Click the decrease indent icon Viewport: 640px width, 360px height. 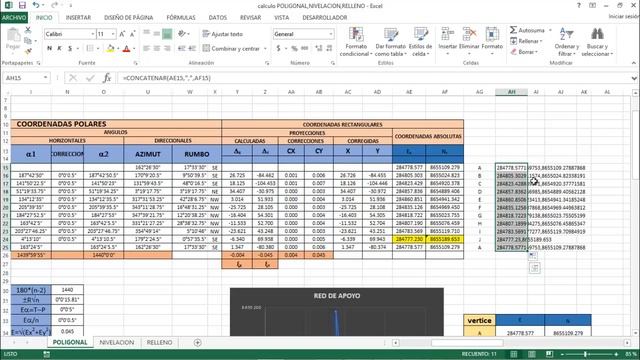pos(182,49)
